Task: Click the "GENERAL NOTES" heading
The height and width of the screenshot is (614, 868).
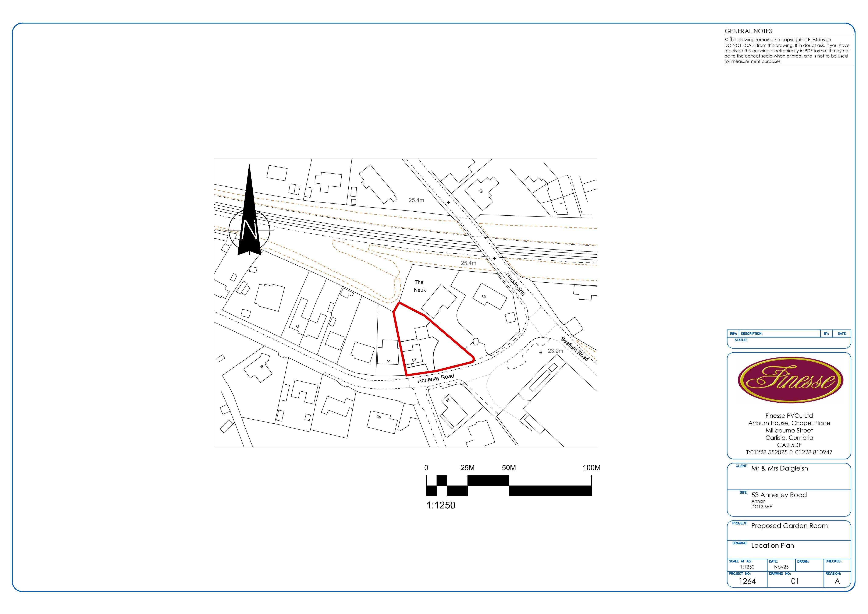Action: click(748, 31)
